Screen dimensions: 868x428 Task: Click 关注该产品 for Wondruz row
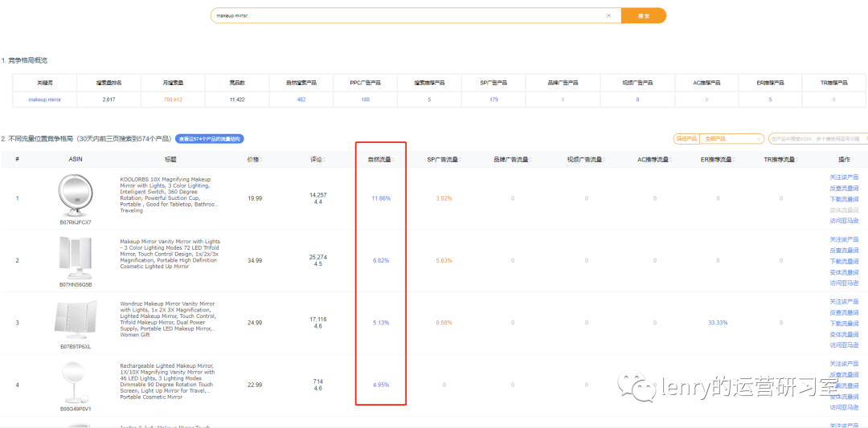844,301
